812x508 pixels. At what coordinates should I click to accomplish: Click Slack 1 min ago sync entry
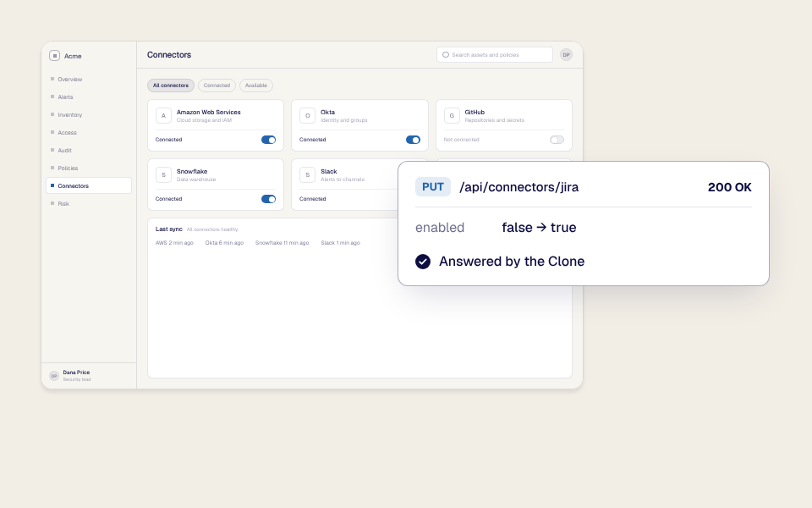[x=340, y=243]
